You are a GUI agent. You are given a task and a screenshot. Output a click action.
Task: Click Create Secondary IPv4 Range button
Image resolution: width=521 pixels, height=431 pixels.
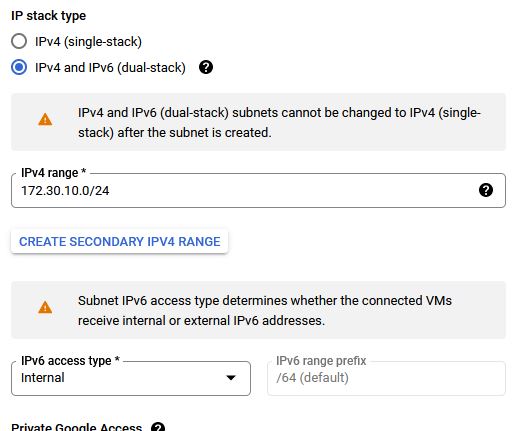point(120,241)
